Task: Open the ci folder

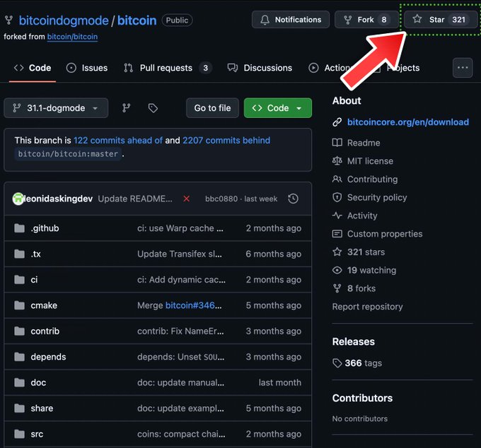Action: click(34, 280)
